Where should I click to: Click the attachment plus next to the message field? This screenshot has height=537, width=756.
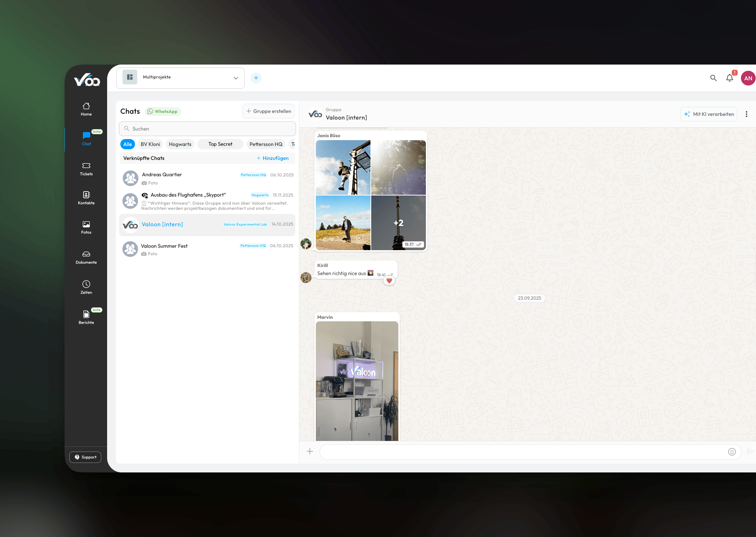(x=309, y=451)
